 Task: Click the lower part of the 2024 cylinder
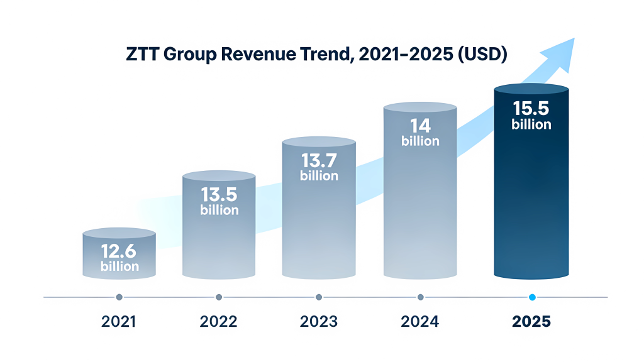(x=420, y=251)
